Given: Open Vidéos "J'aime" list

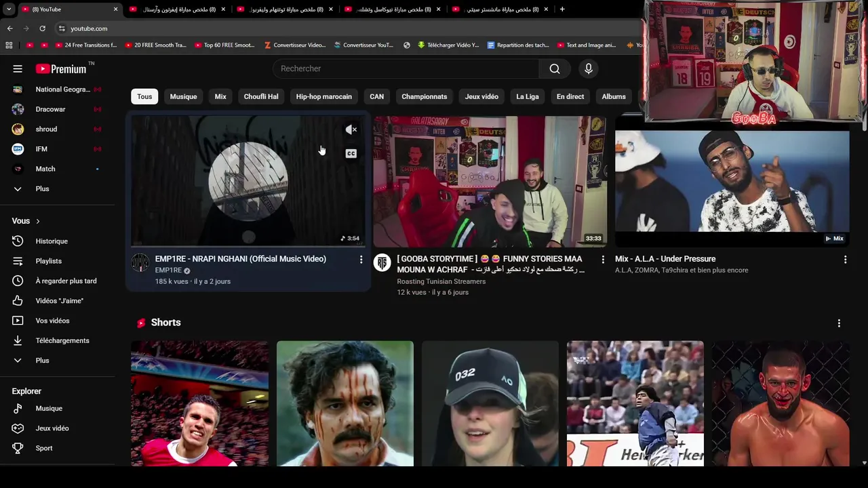Looking at the screenshot, I should (57, 301).
